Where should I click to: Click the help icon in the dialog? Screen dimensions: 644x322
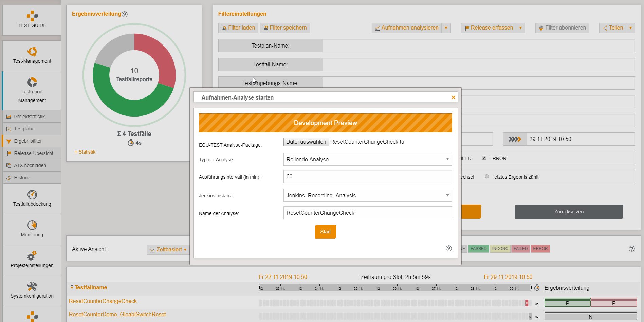pyautogui.click(x=448, y=248)
